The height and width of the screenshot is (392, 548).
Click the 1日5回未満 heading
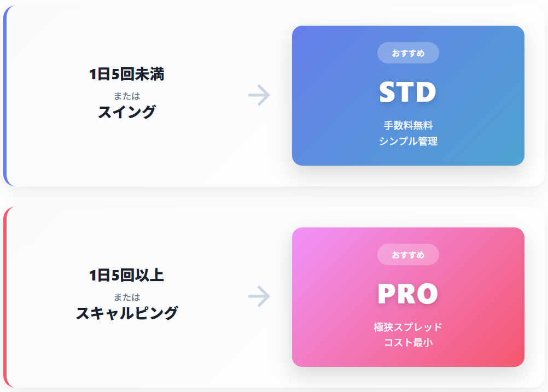coord(127,74)
